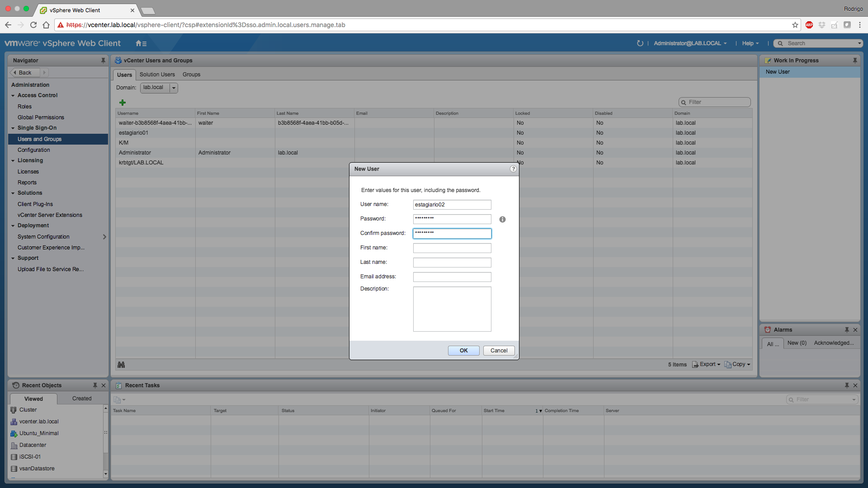Click the refresh icon in header

[x=640, y=43]
